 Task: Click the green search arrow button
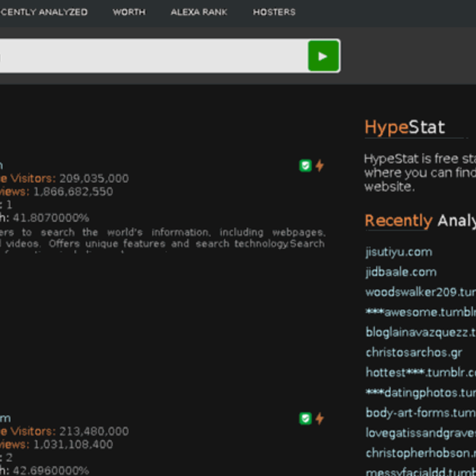pyautogui.click(x=323, y=56)
